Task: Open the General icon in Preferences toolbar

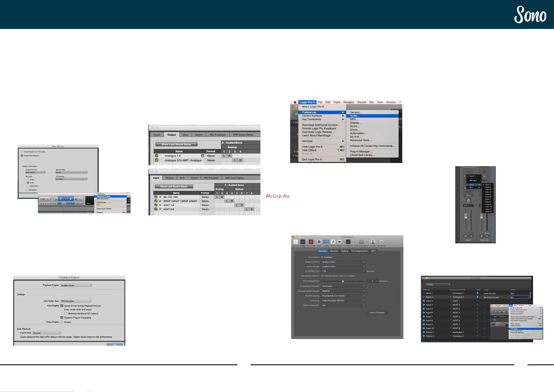Action: pos(296,242)
